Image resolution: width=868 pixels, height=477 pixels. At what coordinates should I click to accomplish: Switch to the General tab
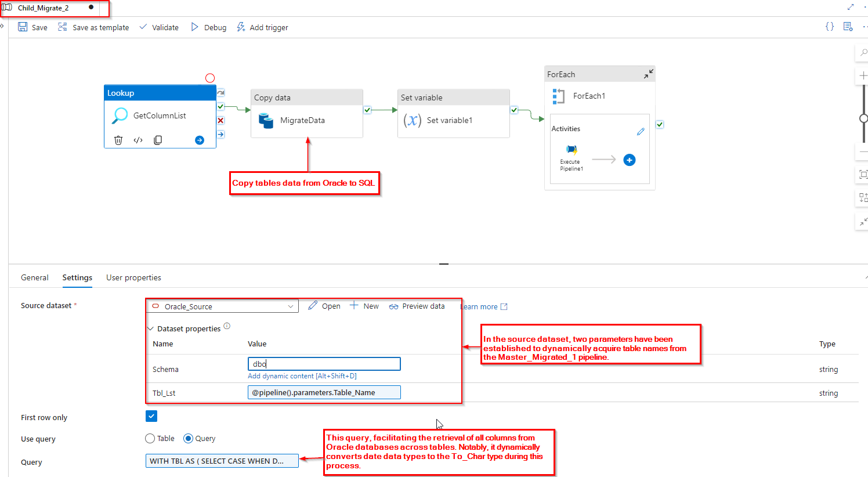(x=35, y=277)
